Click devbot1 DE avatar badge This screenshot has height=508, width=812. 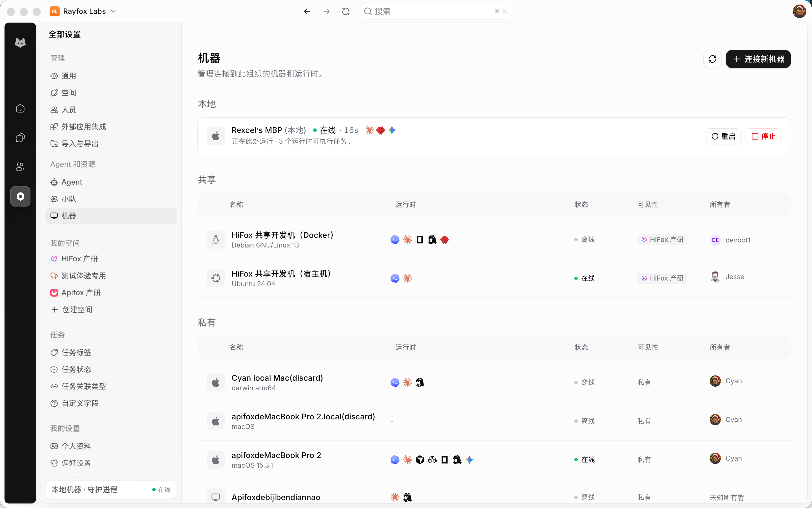715,240
